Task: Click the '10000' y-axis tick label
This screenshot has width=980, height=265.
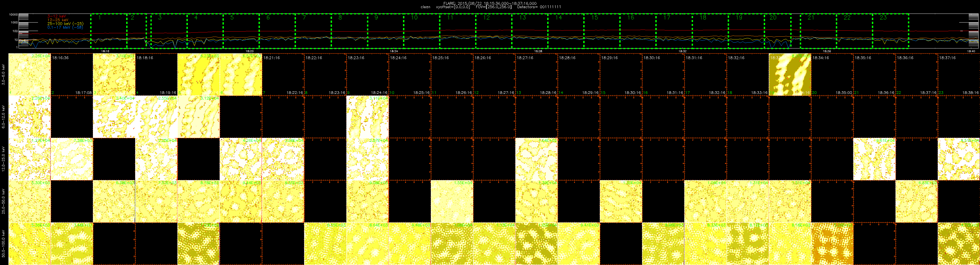Action: [14, 14]
